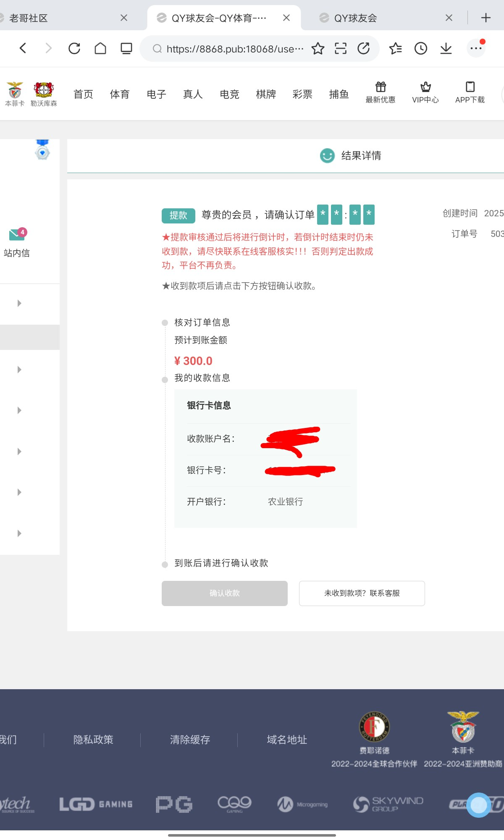Open the browser history clock icon
Viewport: 504px width, 840px height.
point(420,49)
